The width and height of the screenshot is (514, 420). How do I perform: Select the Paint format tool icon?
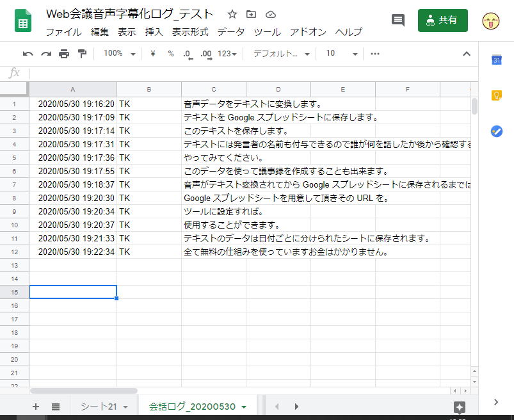pos(82,54)
